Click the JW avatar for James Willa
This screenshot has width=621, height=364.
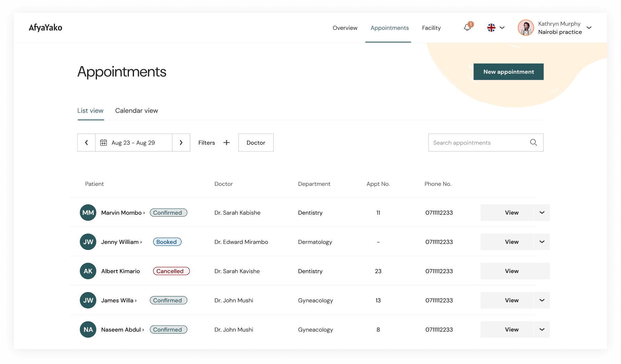(88, 300)
